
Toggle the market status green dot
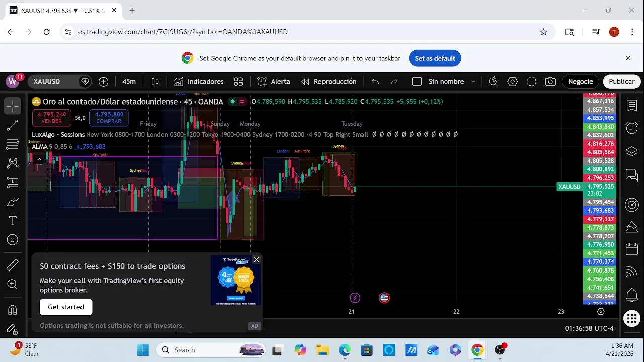click(232, 101)
